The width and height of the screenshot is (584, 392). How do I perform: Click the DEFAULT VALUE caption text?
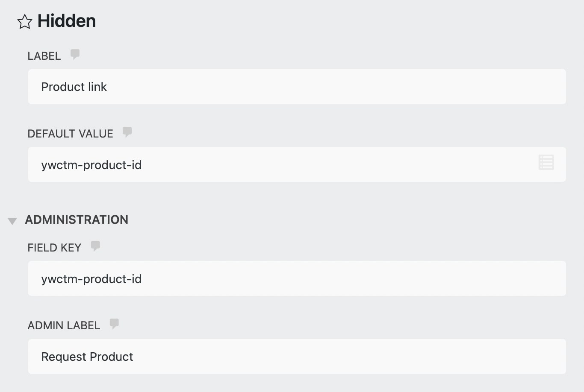click(x=71, y=134)
